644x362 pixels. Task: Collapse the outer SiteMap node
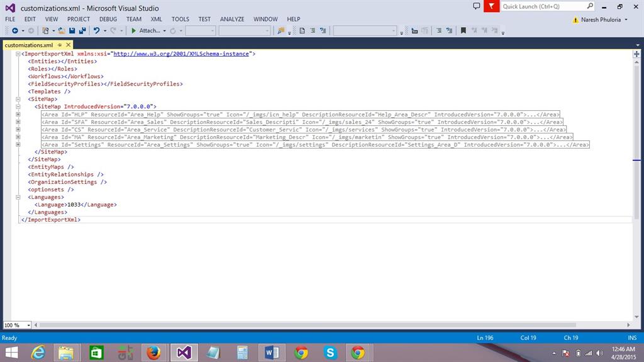[18, 99]
